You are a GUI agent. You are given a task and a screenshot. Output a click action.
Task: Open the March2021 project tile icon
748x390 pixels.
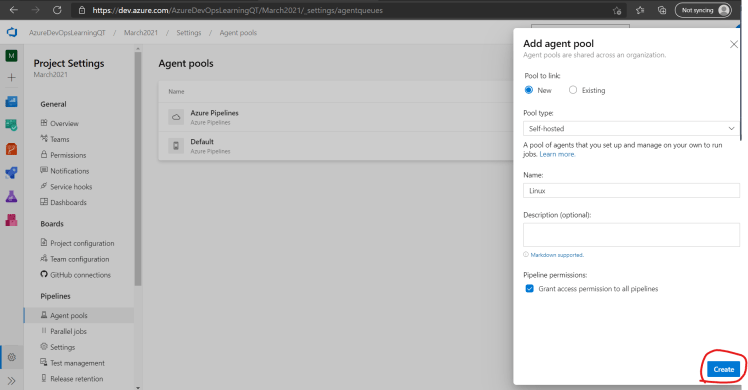(11, 56)
